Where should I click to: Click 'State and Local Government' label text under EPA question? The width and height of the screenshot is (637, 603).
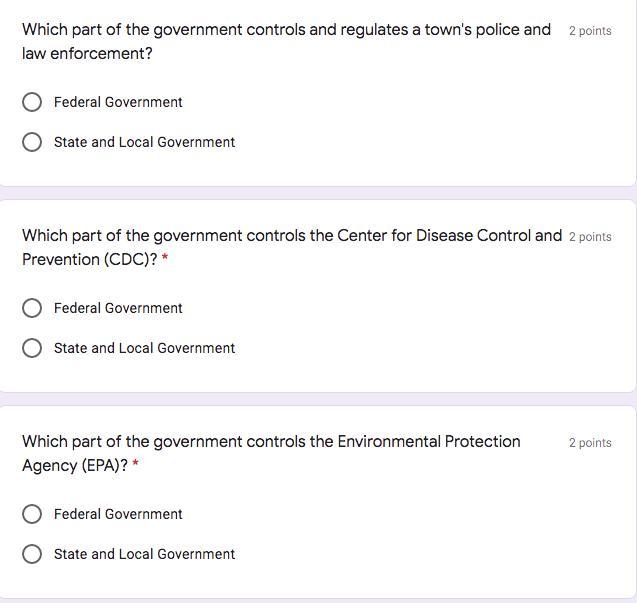145,554
